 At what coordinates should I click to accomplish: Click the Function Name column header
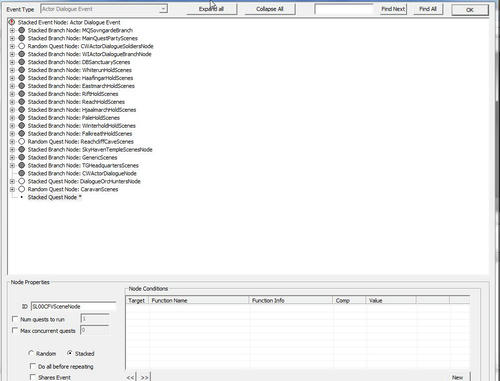pos(199,300)
